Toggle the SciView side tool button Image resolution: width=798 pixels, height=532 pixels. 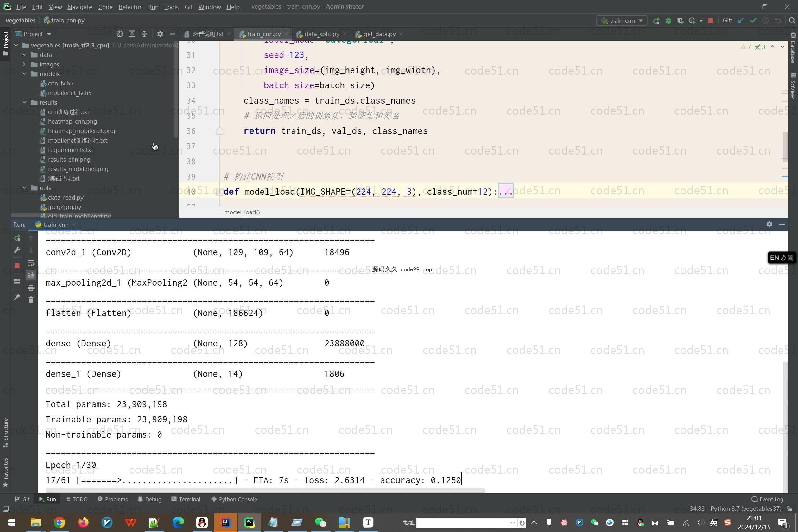pyautogui.click(x=793, y=85)
